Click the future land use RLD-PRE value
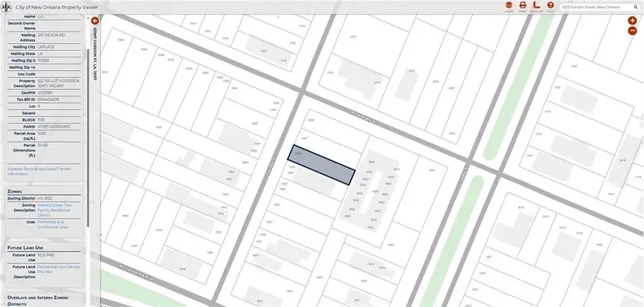 46,255
